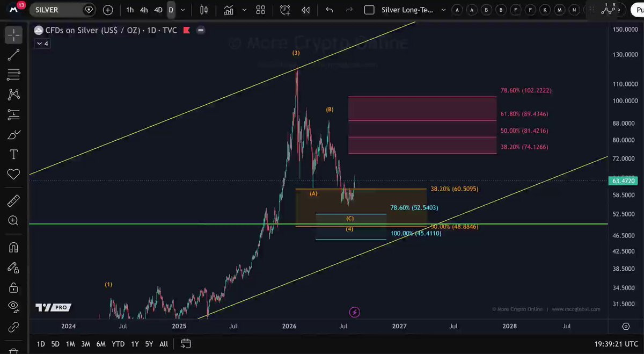The image size is (644, 354).
Task: Expand the collapsed indicators legend showing 4
Action: coord(42,44)
